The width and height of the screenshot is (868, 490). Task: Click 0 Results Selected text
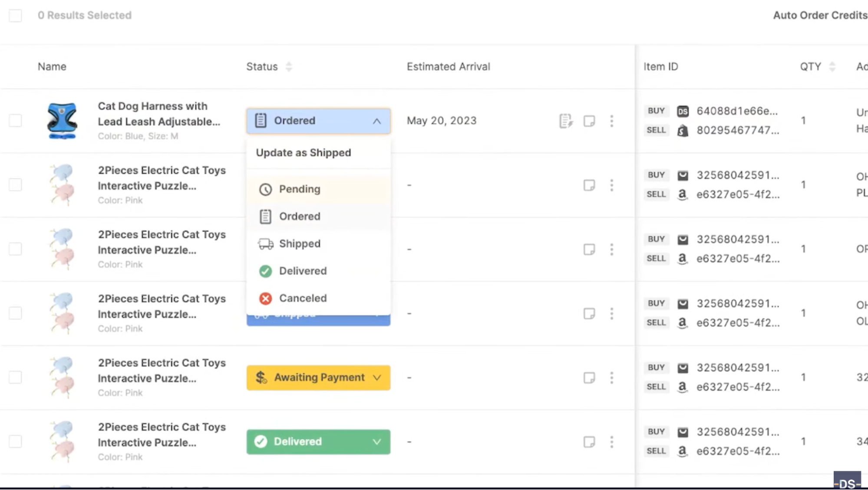(85, 15)
